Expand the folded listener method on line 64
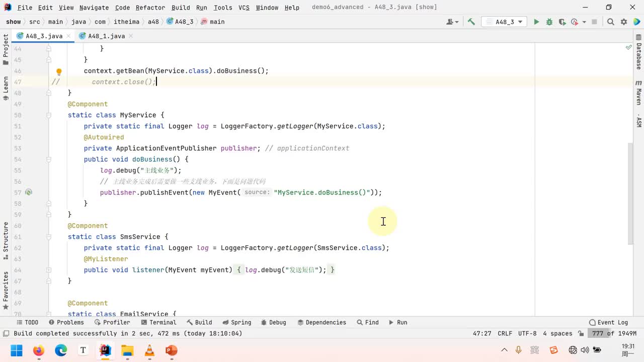This screenshot has width=644, height=362. click(49, 270)
